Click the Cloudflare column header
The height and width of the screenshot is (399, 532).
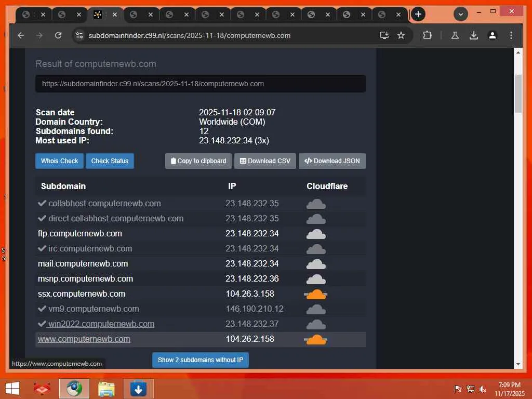[x=327, y=187]
